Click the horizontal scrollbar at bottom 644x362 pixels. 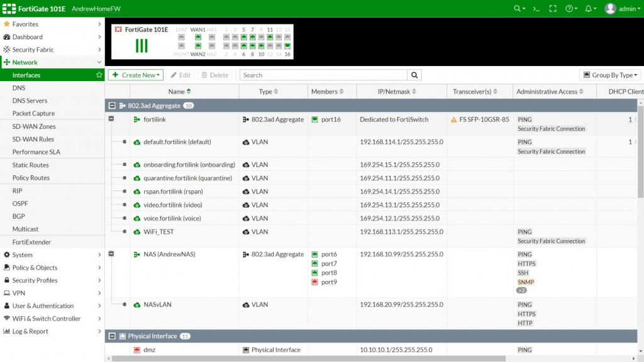[309, 359]
